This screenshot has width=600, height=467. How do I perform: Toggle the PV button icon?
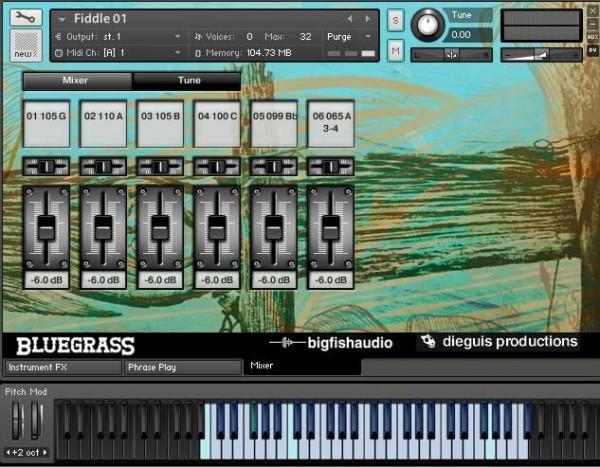[593, 50]
